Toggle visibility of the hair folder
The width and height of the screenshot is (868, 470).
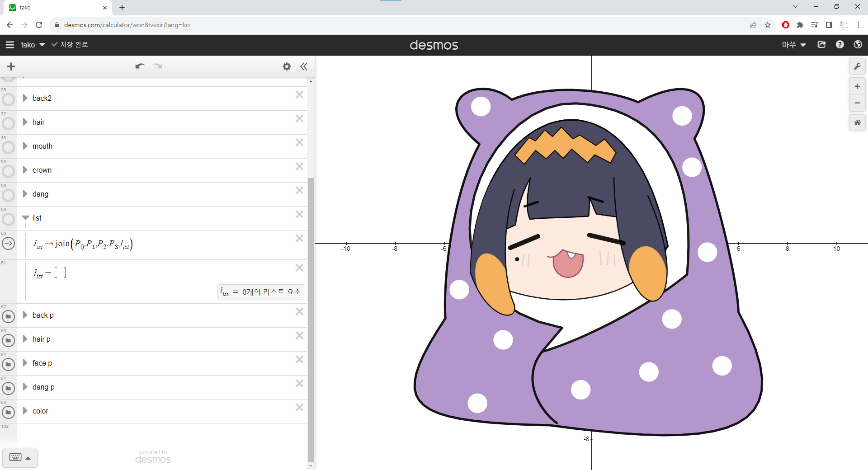pyautogui.click(x=8, y=123)
